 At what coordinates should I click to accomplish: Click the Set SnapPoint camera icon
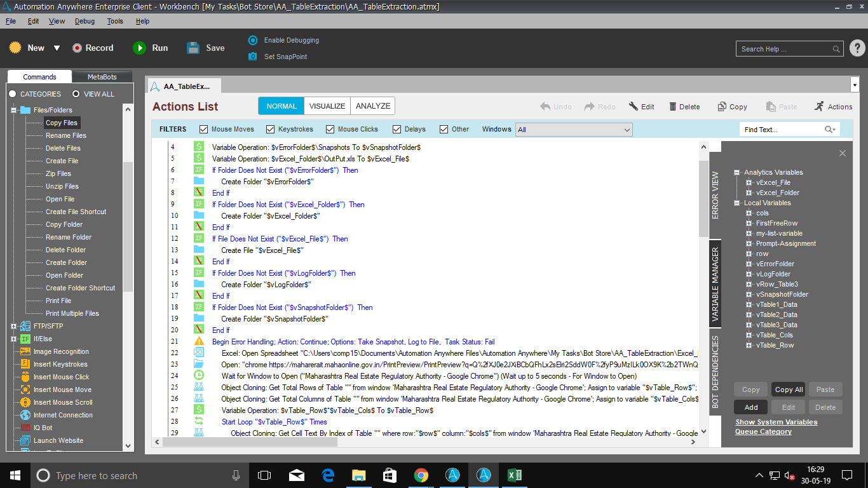[253, 57]
